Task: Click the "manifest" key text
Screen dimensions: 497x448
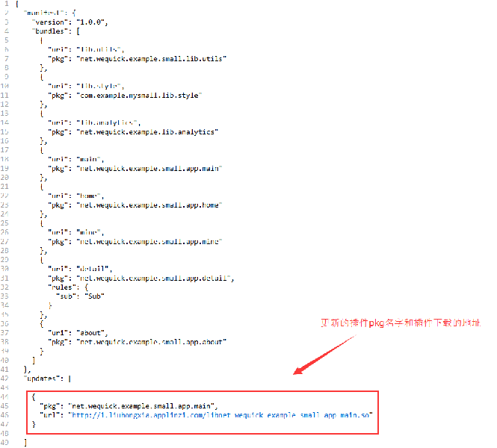Action: (46, 13)
